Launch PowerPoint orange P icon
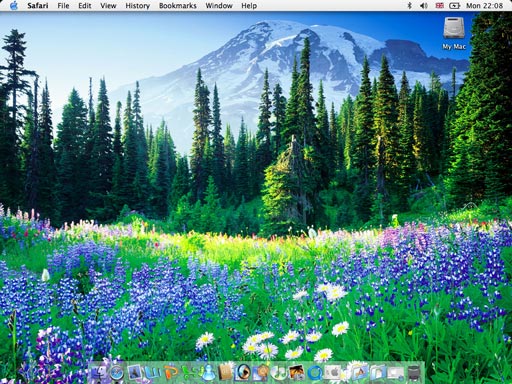Image resolution: width=512 pixels, height=384 pixels. pyautogui.click(x=171, y=372)
